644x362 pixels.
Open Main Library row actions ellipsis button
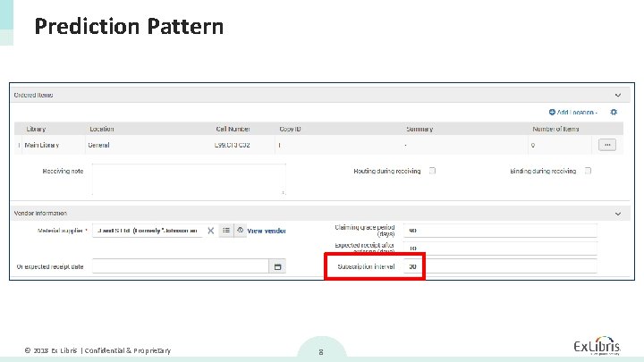click(607, 145)
